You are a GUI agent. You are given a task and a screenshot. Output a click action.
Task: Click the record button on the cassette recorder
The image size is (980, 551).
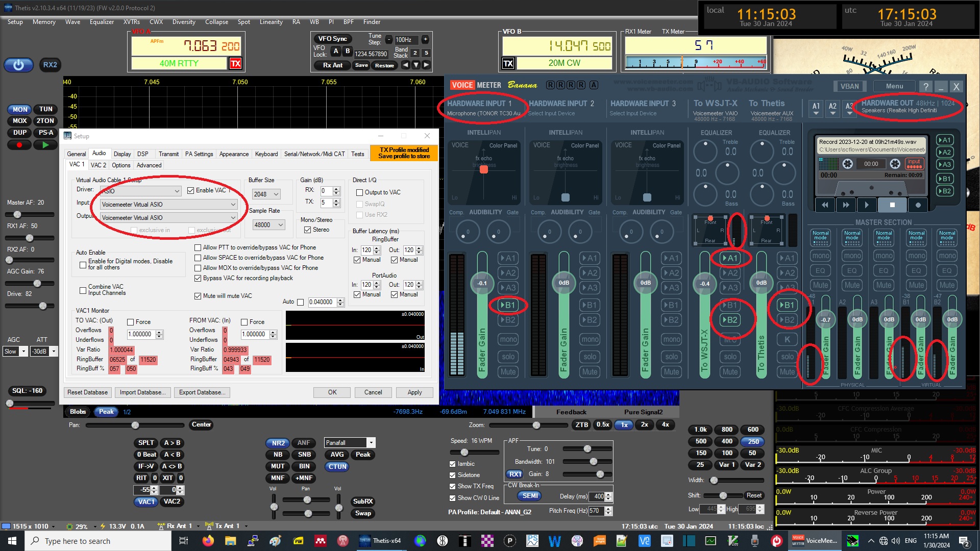918,205
